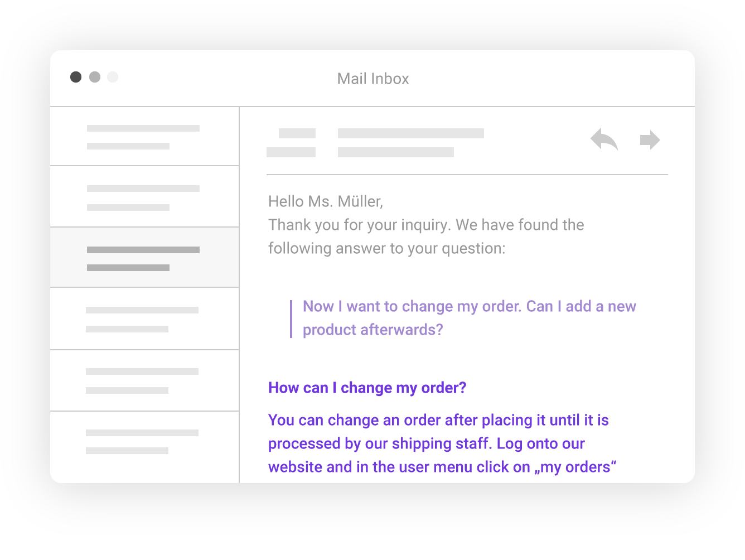Open the sixth email at list bottom

[x=144, y=447]
